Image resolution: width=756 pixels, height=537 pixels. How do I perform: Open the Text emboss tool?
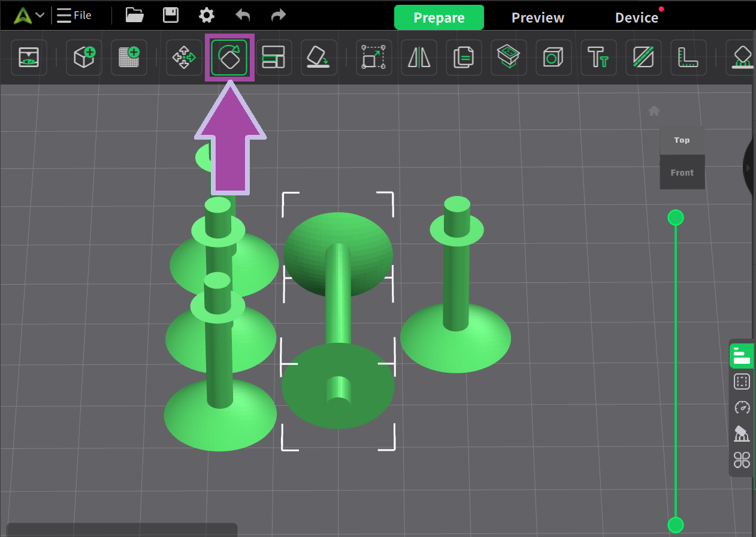(x=598, y=58)
